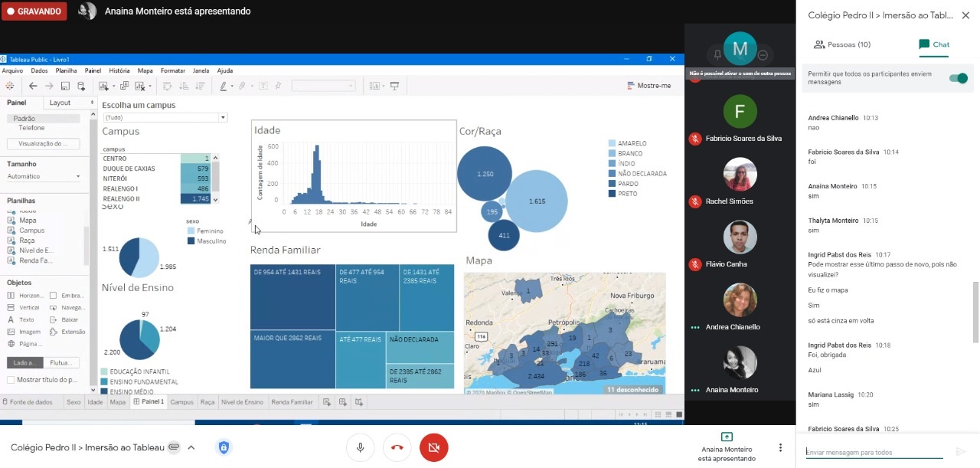Viewport: 980px width, 468px height.
Task: Switch to the Renda Familiar sheet tab
Action: point(292,402)
